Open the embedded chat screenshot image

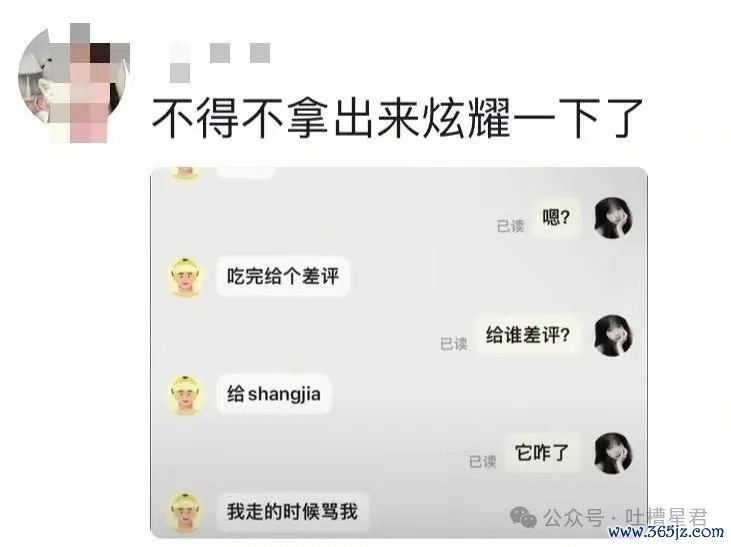click(399, 353)
